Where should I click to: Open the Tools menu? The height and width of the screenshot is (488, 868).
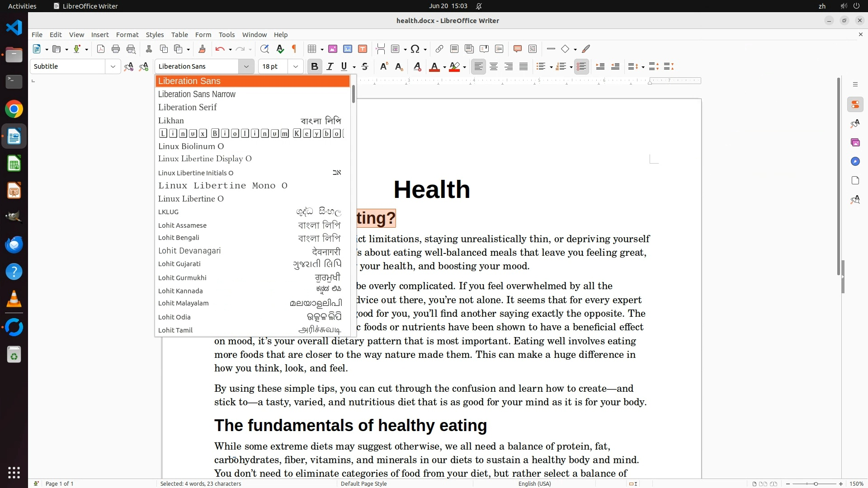[x=226, y=34]
